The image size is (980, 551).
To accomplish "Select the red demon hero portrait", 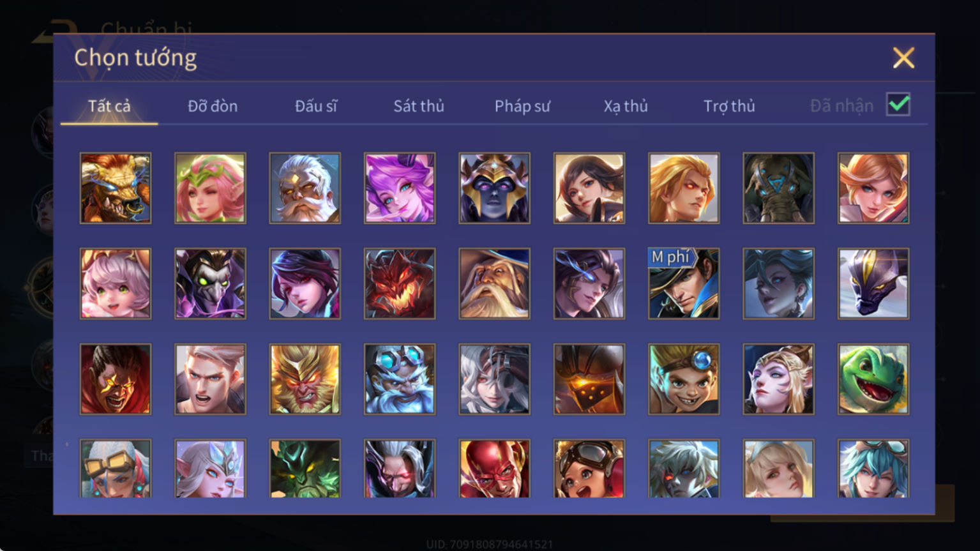I will [400, 283].
